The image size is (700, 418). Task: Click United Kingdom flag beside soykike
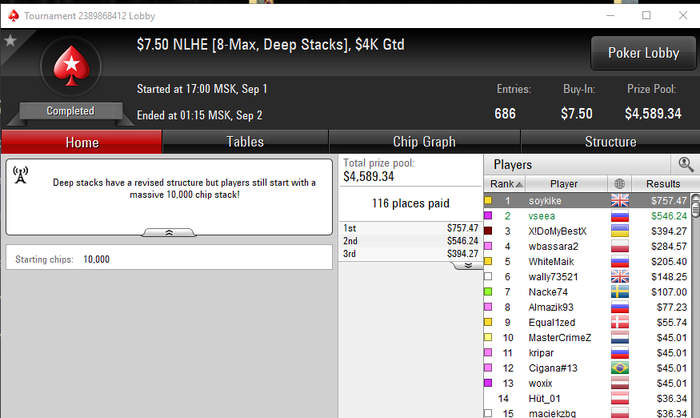(620, 201)
